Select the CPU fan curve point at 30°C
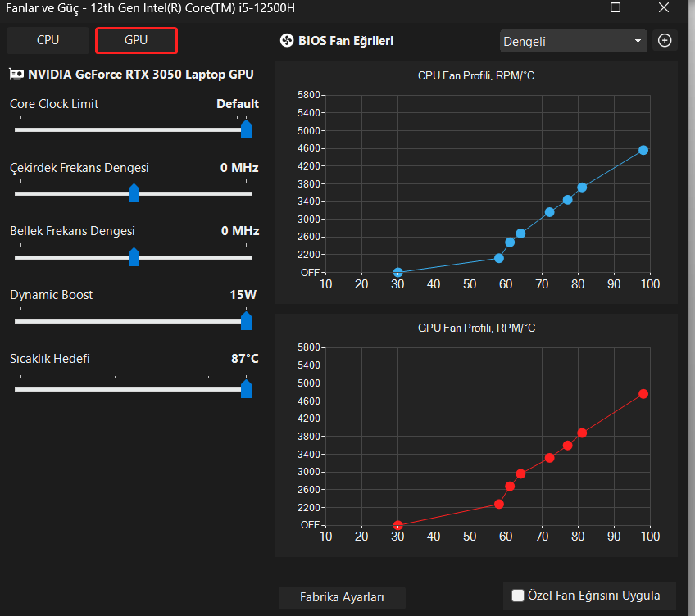The width and height of the screenshot is (695, 616). tap(398, 272)
